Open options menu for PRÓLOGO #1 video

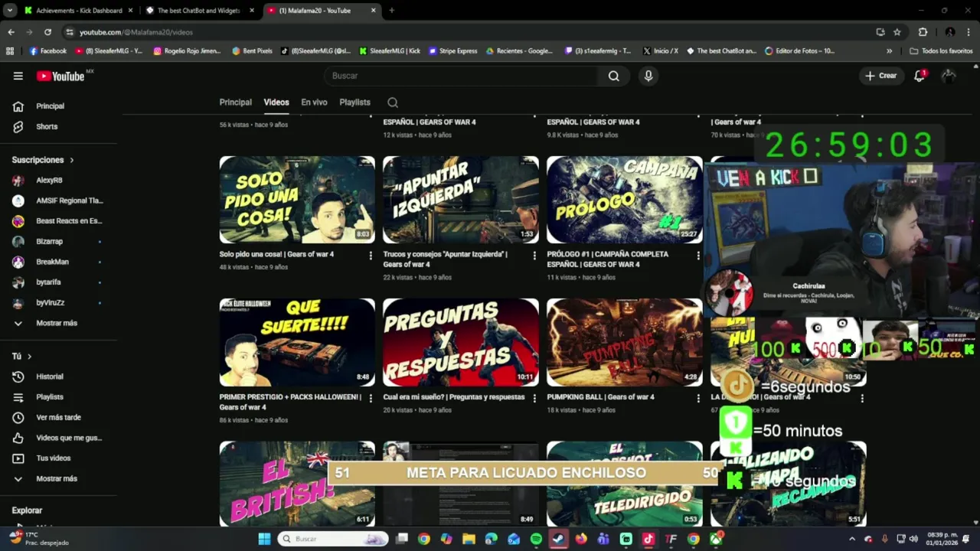tap(698, 255)
